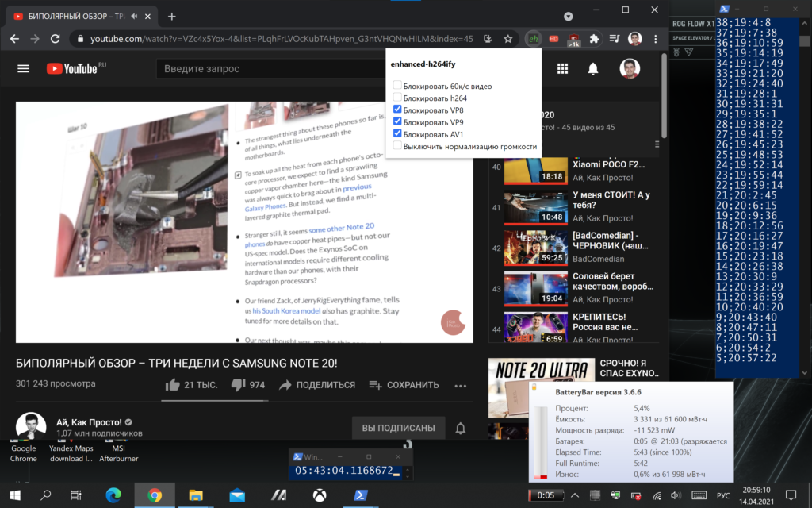Image resolution: width=812 pixels, height=508 pixels.
Task: Click the Chrome address bar URL
Action: [x=282, y=39]
